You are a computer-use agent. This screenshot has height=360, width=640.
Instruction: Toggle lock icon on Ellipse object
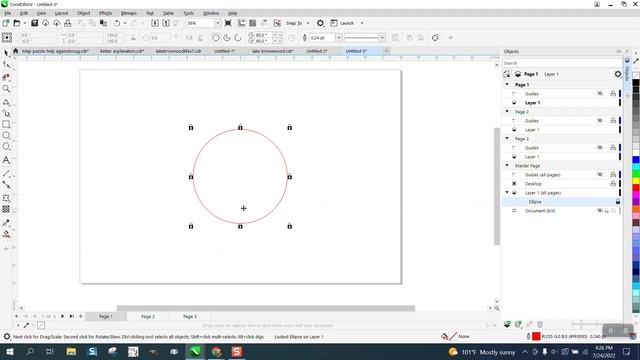point(618,202)
